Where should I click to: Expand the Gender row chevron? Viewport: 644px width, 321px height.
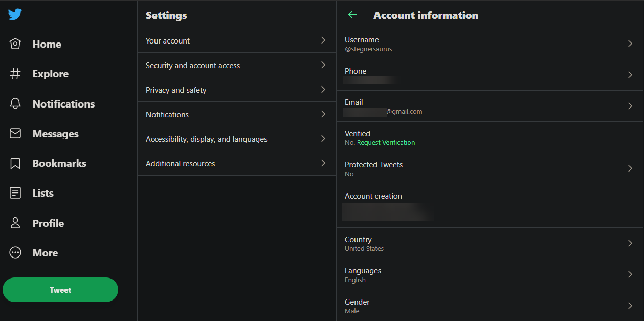pos(630,306)
